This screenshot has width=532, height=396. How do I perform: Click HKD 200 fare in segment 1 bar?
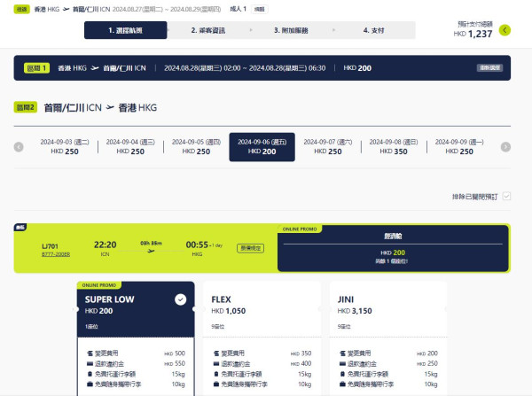tap(357, 68)
